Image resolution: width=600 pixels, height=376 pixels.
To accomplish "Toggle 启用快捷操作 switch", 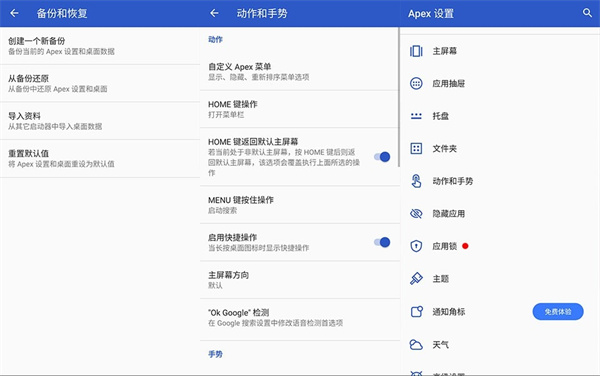I will [x=382, y=242].
